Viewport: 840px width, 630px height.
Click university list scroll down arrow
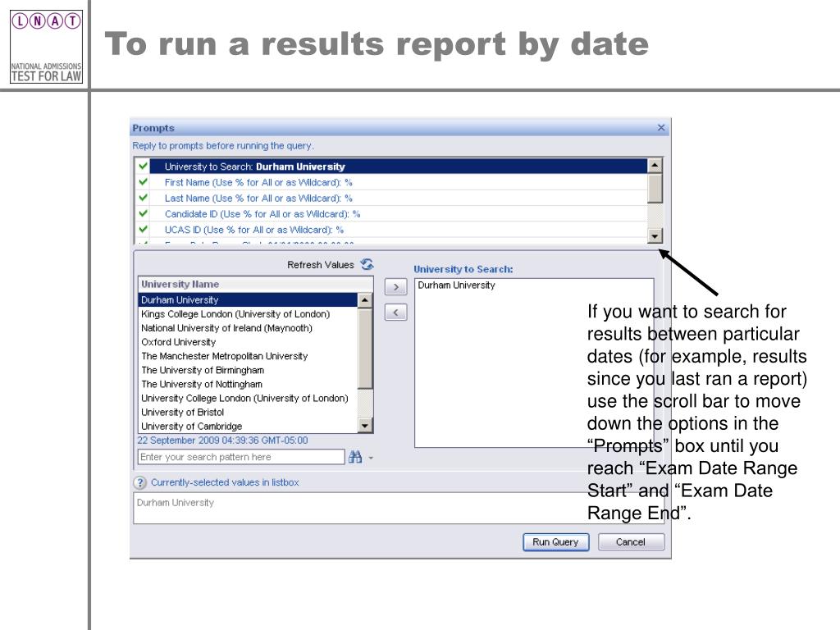[365, 426]
